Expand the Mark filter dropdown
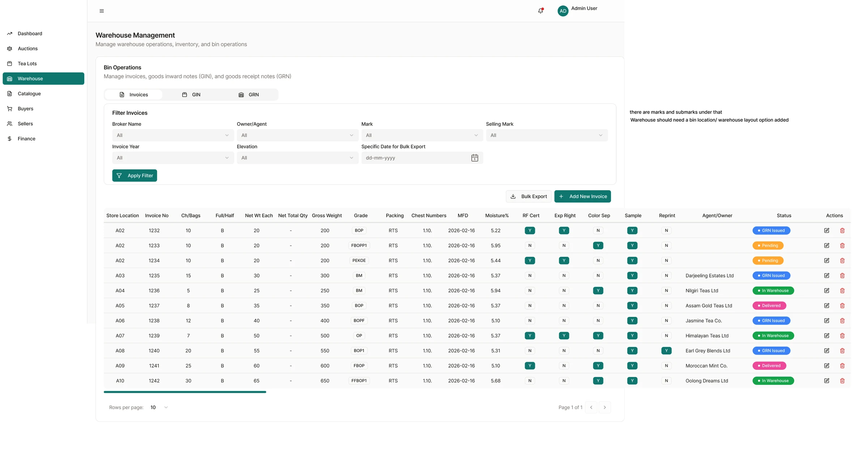This screenshot has height=475, width=868. click(x=422, y=135)
